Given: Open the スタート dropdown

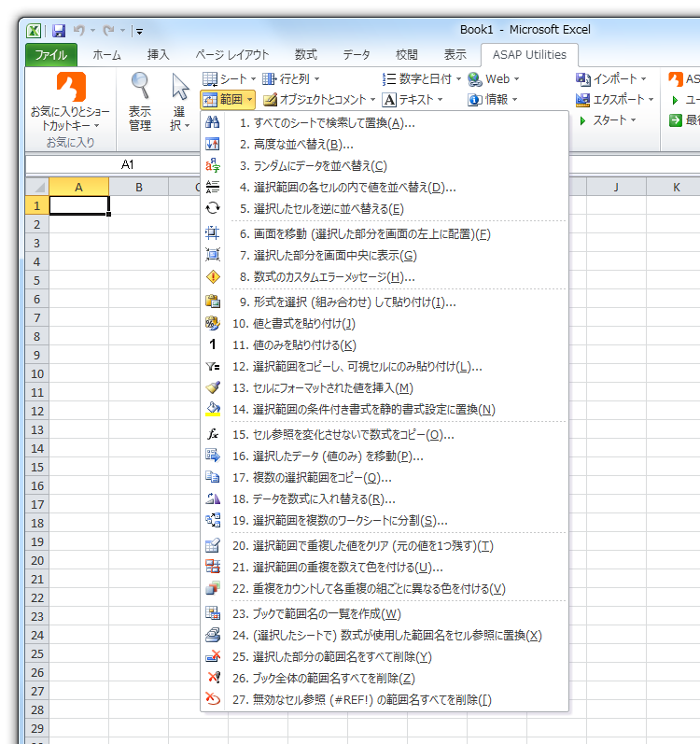Looking at the screenshot, I should pos(608,120).
